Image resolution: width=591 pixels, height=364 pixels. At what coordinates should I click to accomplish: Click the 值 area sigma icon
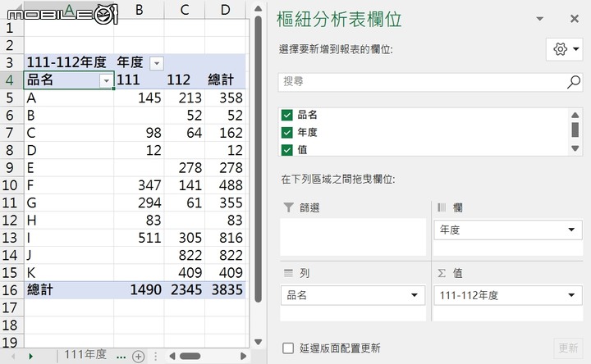pos(442,273)
